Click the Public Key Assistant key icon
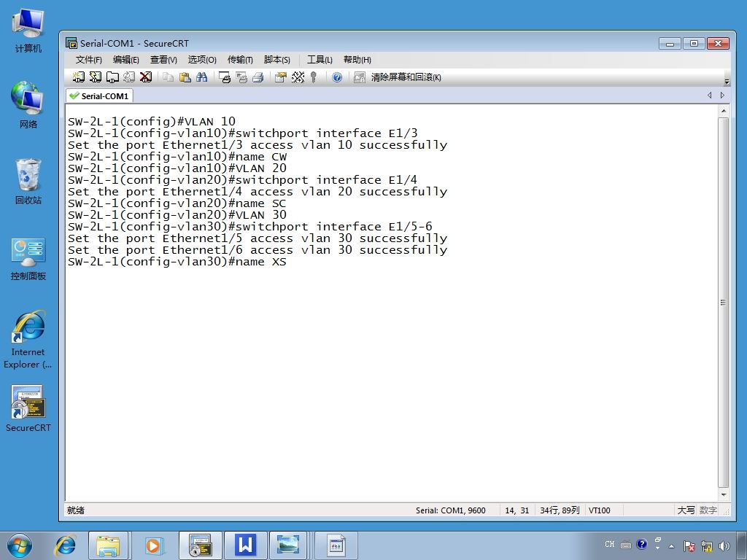 click(314, 77)
